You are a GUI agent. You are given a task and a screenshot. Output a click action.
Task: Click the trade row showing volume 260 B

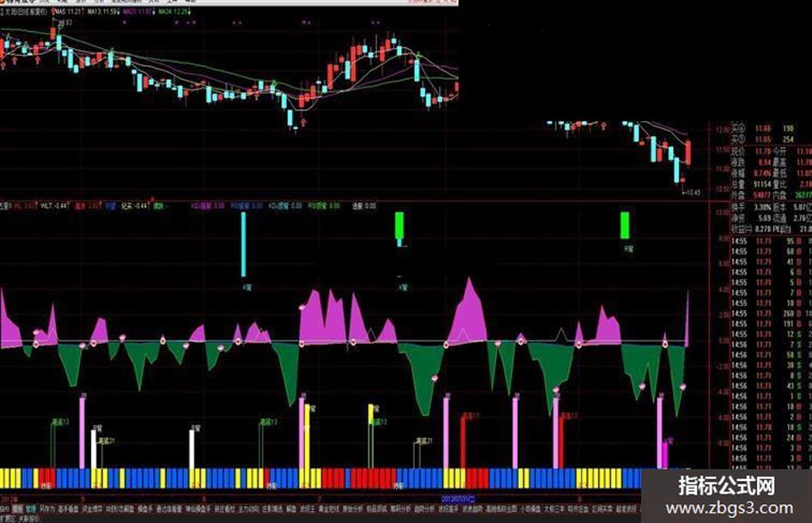pyautogui.click(x=771, y=313)
